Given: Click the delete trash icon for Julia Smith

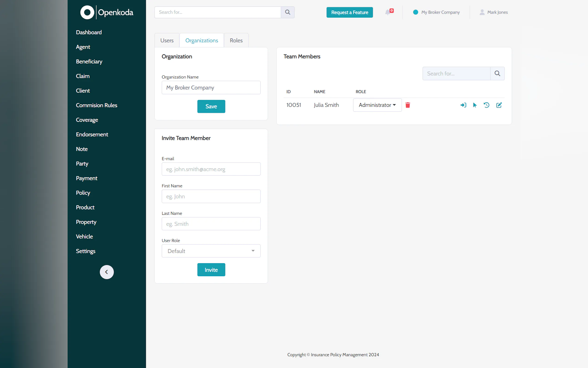Looking at the screenshot, I should tap(408, 105).
